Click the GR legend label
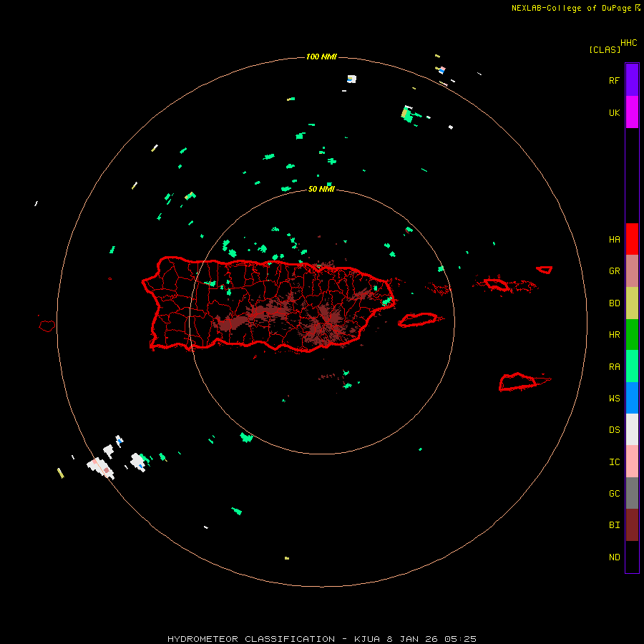Screen dimensions: 644x644 click(614, 271)
